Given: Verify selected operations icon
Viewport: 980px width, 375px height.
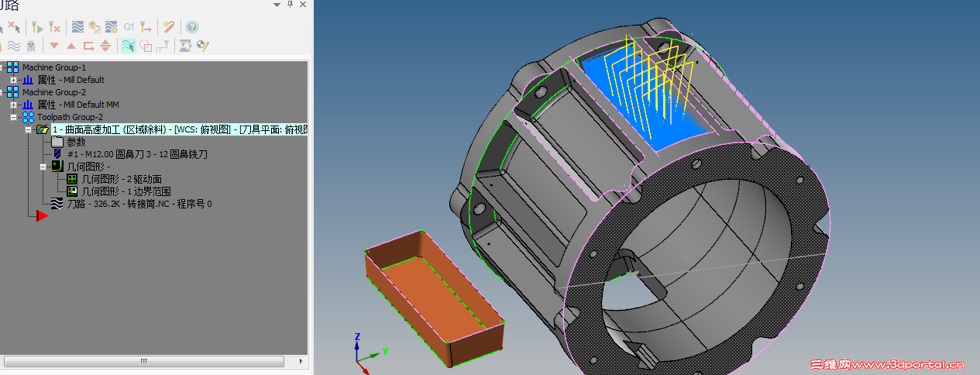Looking at the screenshot, I should coord(95,26).
